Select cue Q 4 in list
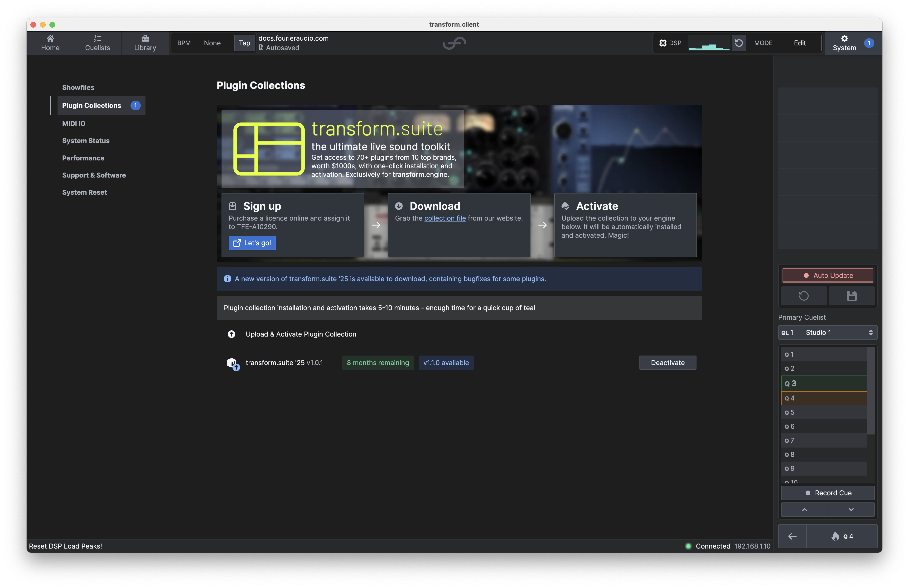The width and height of the screenshot is (909, 588). coord(823,398)
